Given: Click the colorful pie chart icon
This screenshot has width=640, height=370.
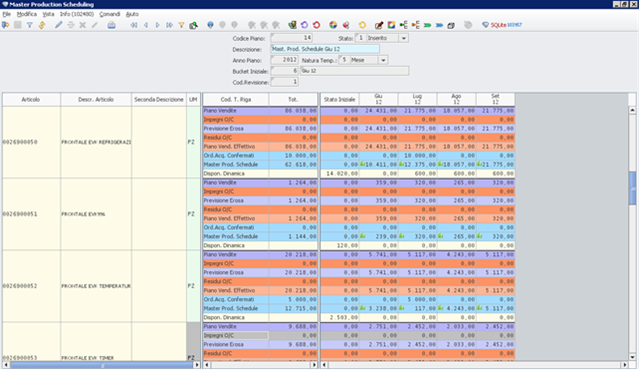Looking at the screenshot, I should click(x=333, y=25).
